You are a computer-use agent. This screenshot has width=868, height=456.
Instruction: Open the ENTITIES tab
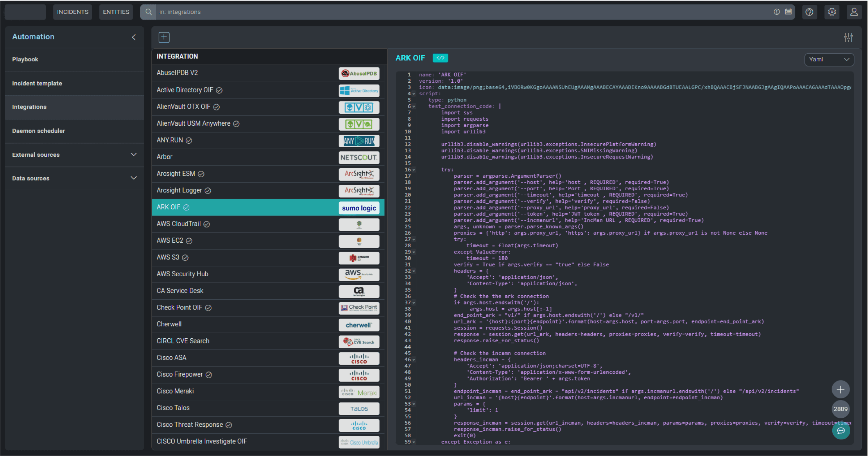(x=116, y=12)
